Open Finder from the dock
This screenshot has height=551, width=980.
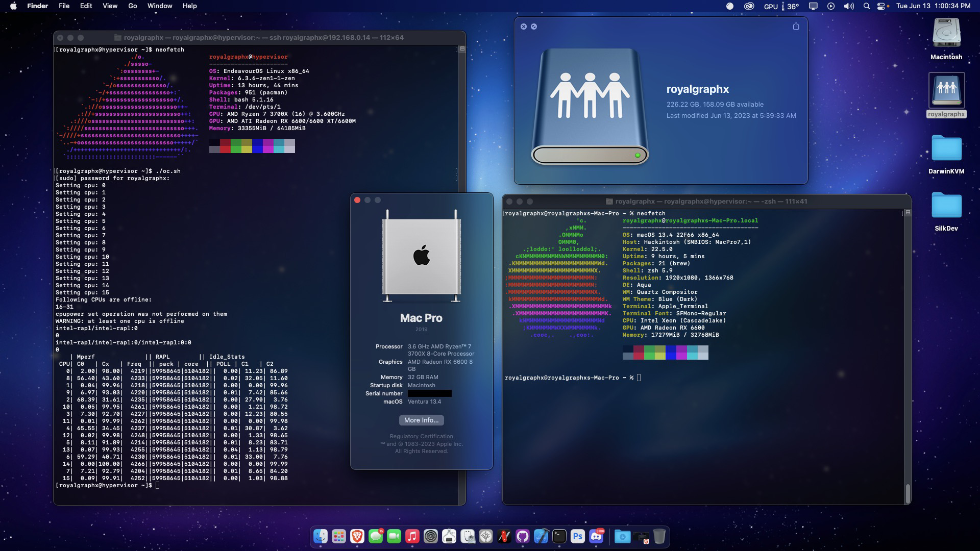click(321, 536)
